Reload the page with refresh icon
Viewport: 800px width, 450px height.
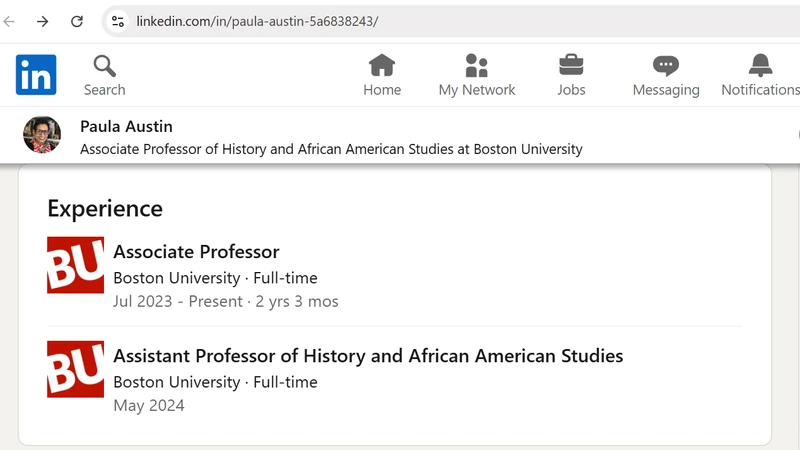point(77,21)
